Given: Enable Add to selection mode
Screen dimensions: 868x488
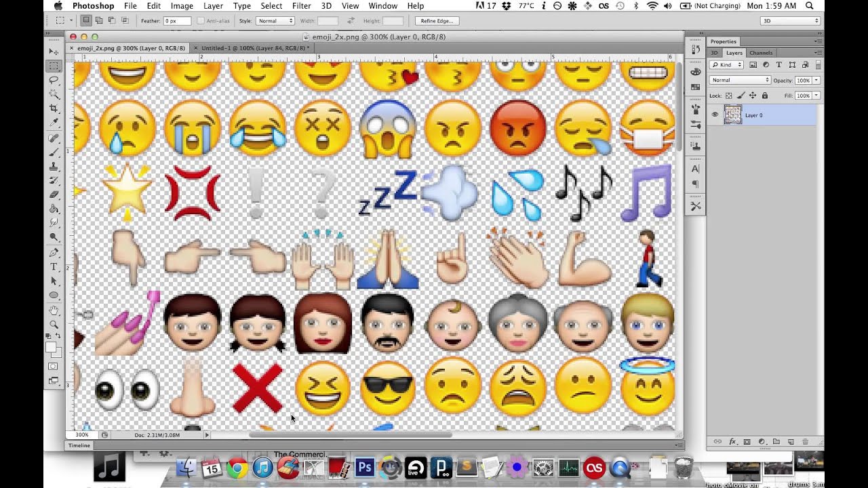Looking at the screenshot, I should 100,21.
